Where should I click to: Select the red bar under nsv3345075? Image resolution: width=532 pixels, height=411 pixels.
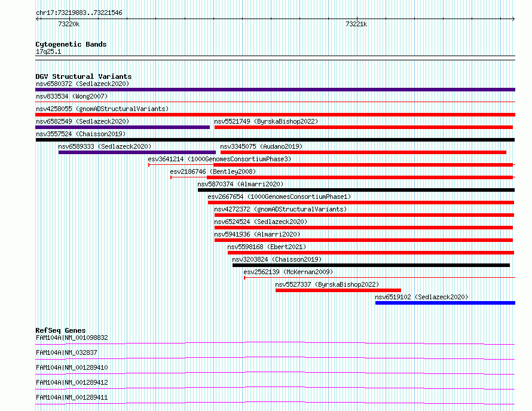point(363,152)
